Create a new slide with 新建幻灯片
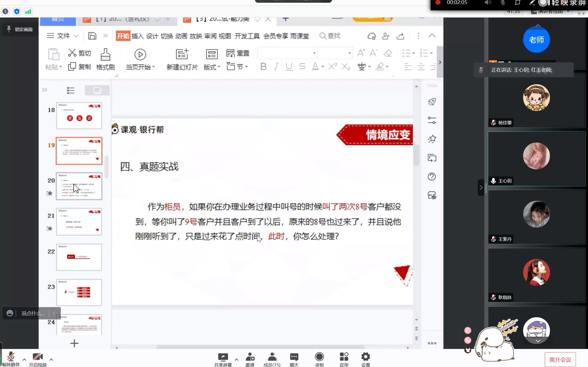Viewport: 588px width, 367px height. pos(182,60)
